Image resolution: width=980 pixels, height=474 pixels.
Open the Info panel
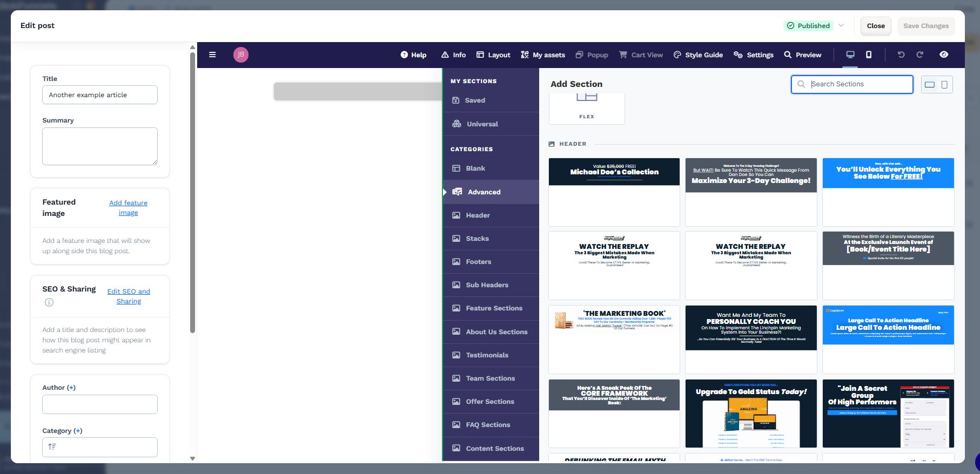(453, 55)
